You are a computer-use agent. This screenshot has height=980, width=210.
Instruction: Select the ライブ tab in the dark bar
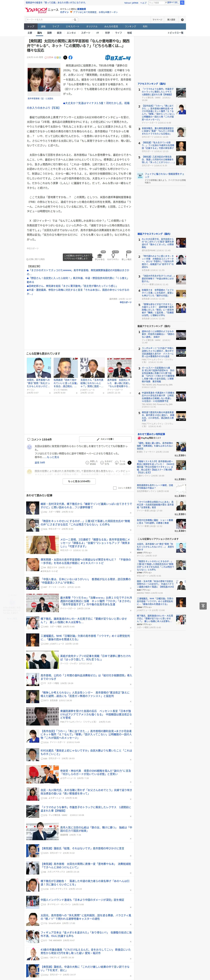click(x=56, y=26)
